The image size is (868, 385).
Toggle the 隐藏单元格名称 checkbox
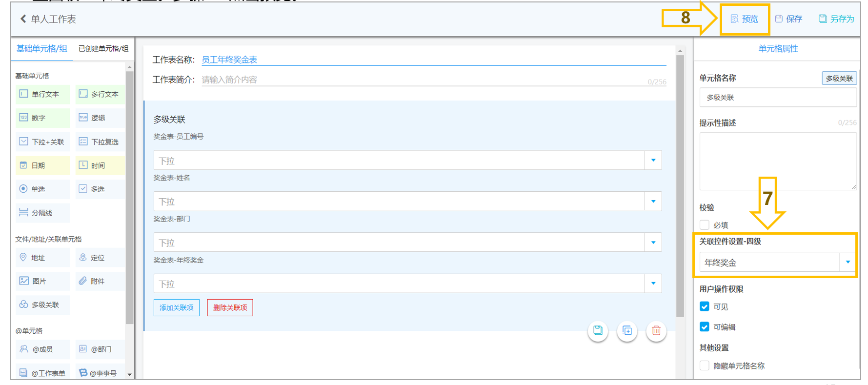click(705, 365)
